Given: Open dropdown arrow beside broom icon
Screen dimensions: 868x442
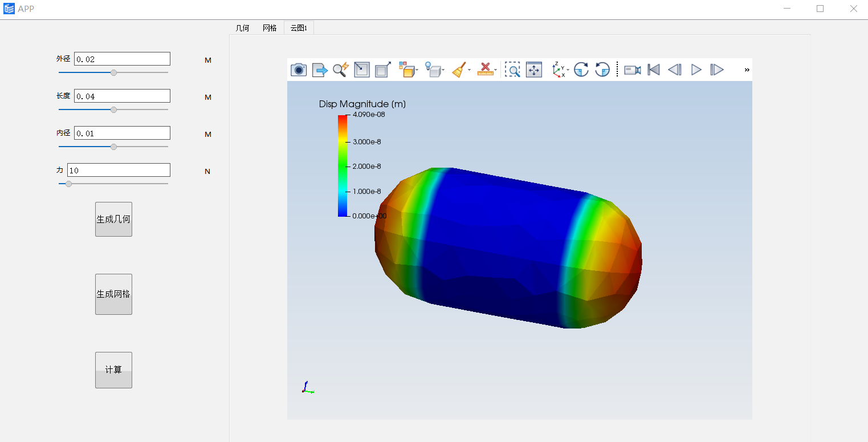Looking at the screenshot, I should click(x=470, y=70).
